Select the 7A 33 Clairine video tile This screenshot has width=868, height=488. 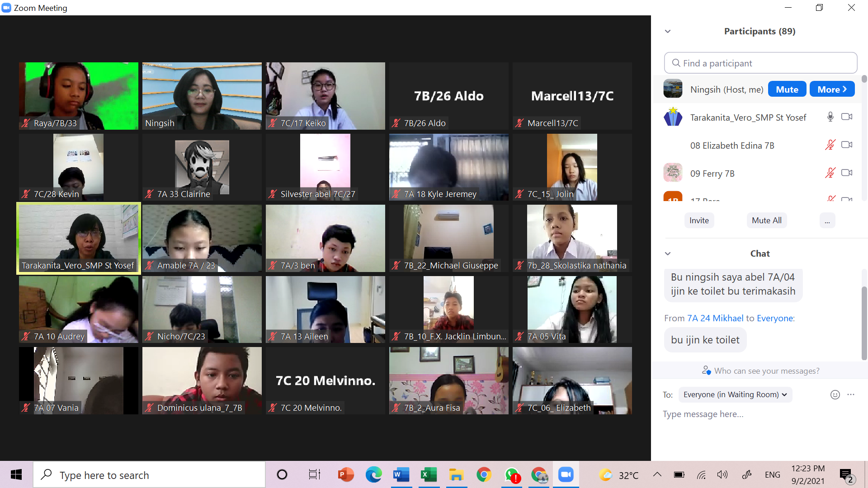coord(202,167)
